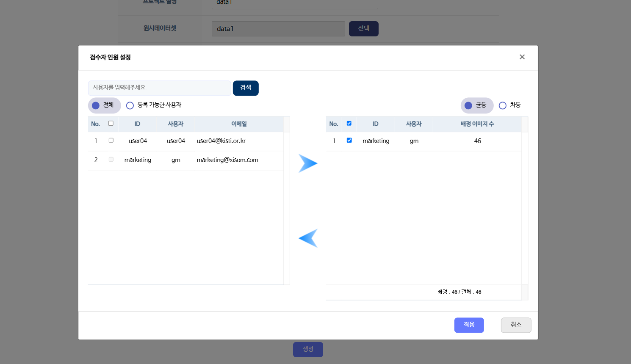Toggle select-all checkbox in right table header
This screenshot has height=364, width=631.
[x=349, y=124]
